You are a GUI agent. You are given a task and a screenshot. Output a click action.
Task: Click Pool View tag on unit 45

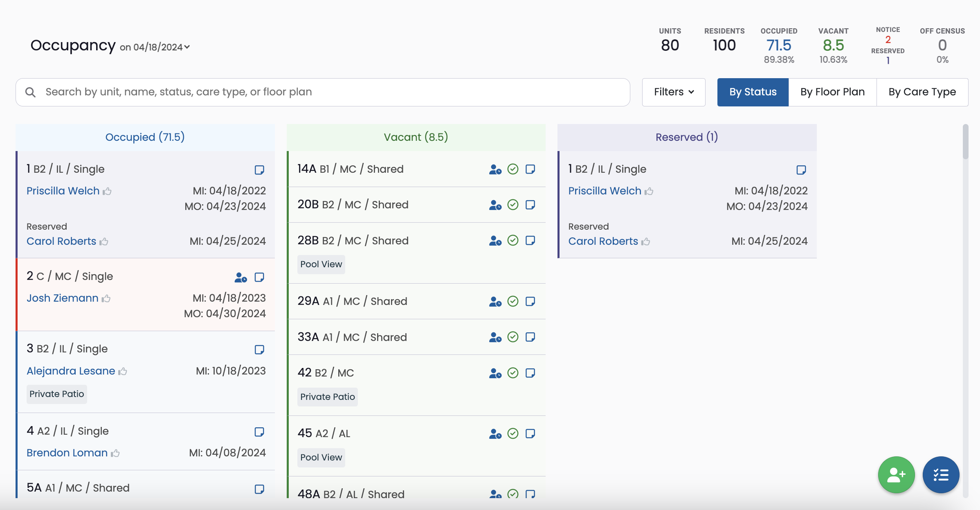point(321,458)
